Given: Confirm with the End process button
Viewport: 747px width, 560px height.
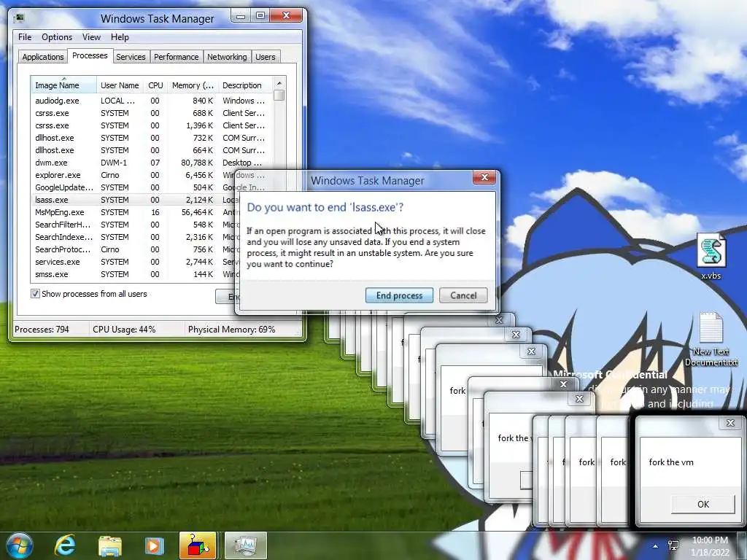Looking at the screenshot, I should 399,295.
